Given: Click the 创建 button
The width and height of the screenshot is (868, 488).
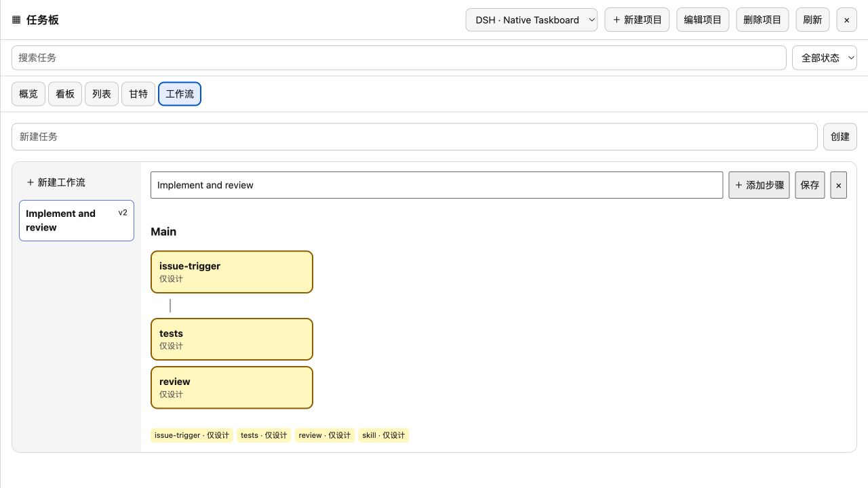Looking at the screenshot, I should pyautogui.click(x=840, y=136).
